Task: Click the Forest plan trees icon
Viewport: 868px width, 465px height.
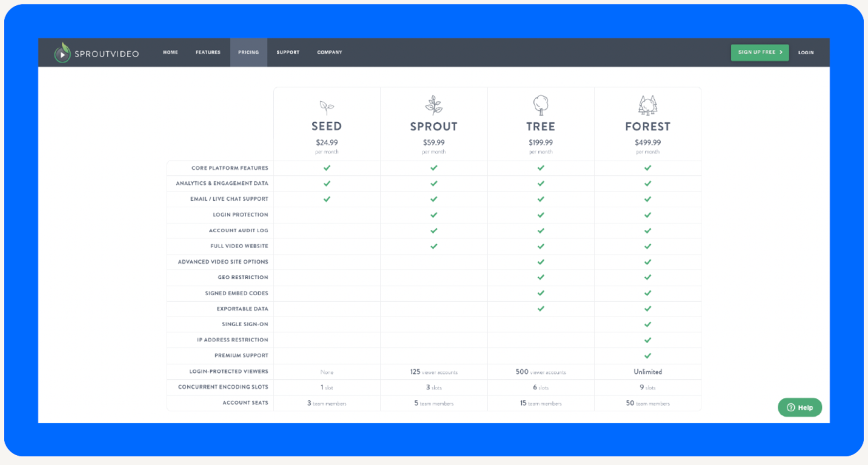Action: coord(648,105)
